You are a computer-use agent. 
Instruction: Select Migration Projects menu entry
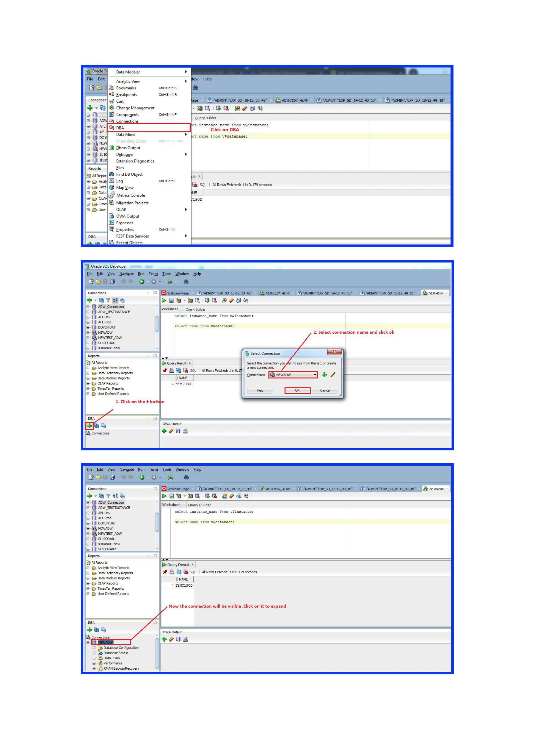[149, 203]
